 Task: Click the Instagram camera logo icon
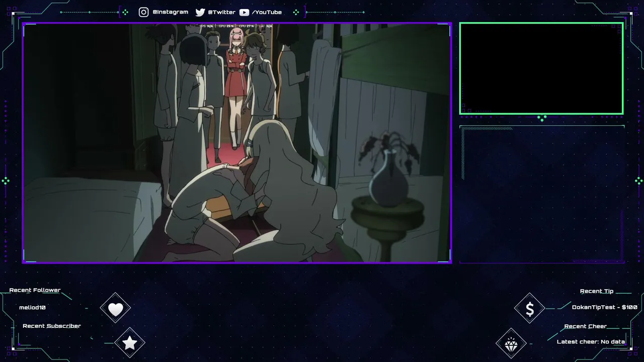(144, 12)
